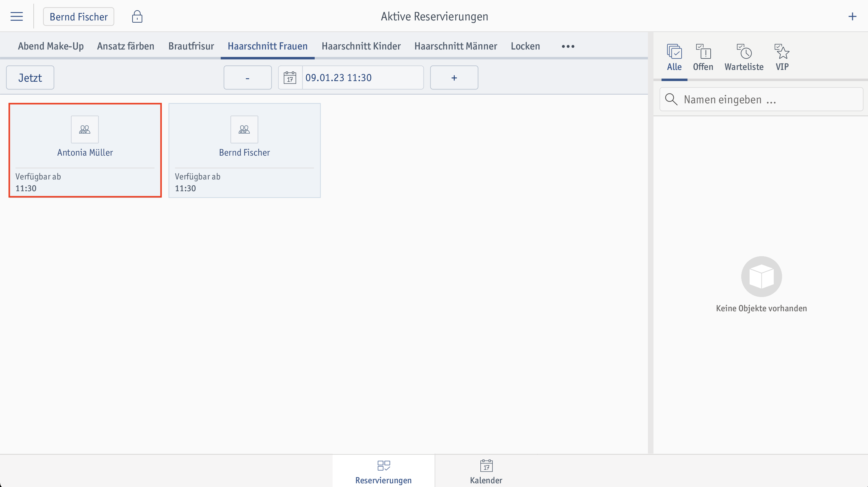Increase the time with the plus button
The image size is (868, 487).
(x=454, y=78)
